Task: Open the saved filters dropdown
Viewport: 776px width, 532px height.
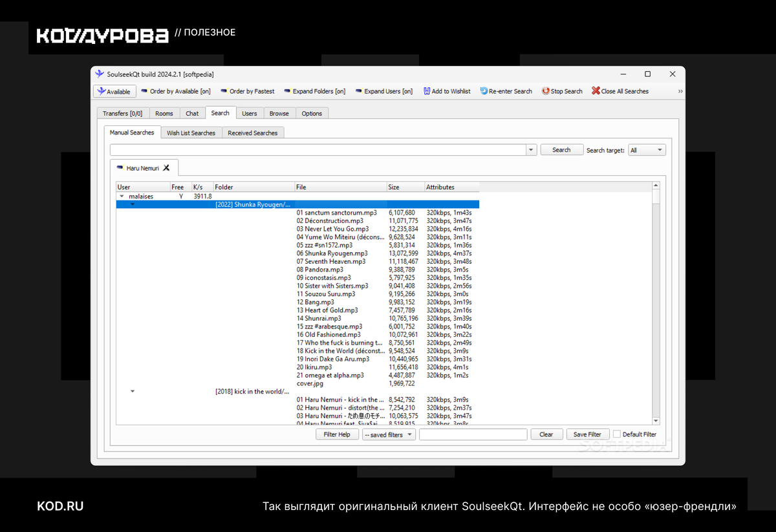Action: tap(389, 434)
